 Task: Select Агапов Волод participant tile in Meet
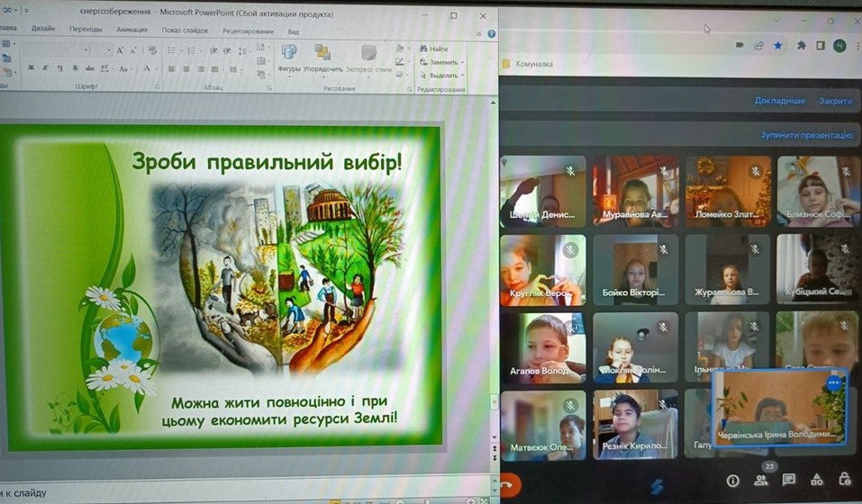[543, 347]
